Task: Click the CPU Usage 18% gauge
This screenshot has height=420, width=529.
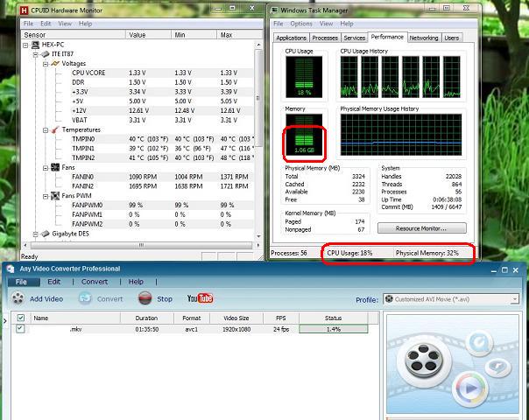Action: coord(304,77)
